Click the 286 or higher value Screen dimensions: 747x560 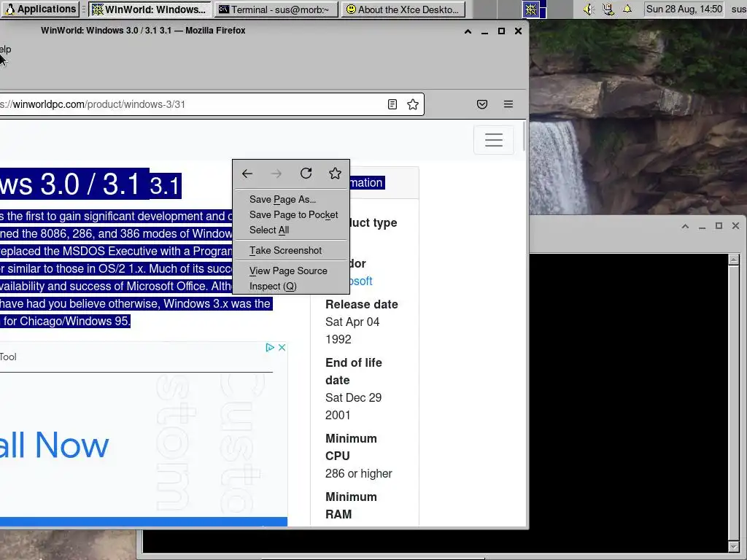coord(359,474)
